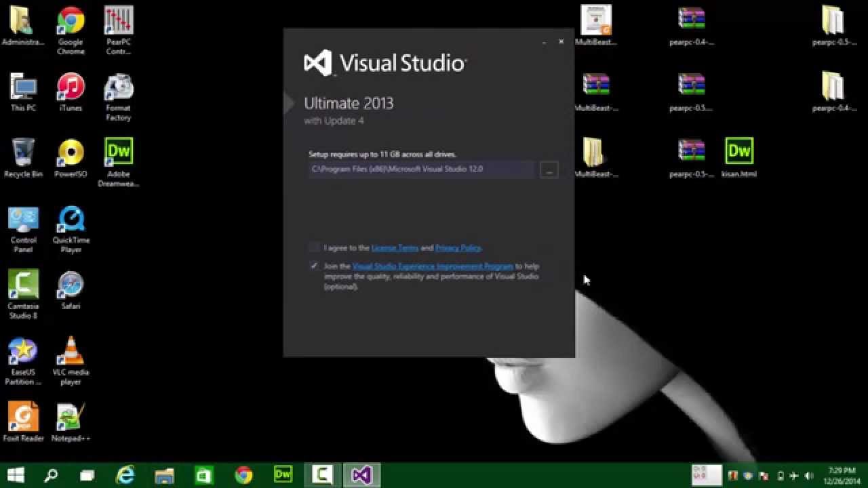
Task: Select the pearpc-0.5 folder icon
Action: tap(833, 26)
